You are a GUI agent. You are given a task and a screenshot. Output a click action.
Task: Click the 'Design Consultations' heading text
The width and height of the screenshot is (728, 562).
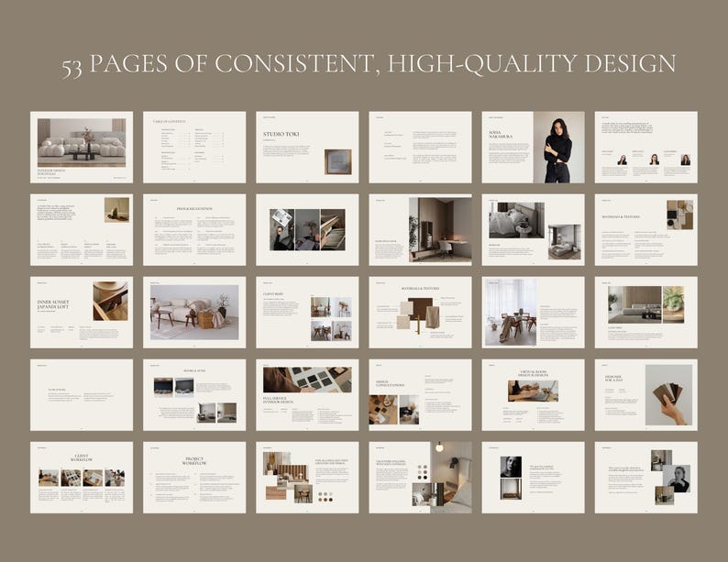390,383
